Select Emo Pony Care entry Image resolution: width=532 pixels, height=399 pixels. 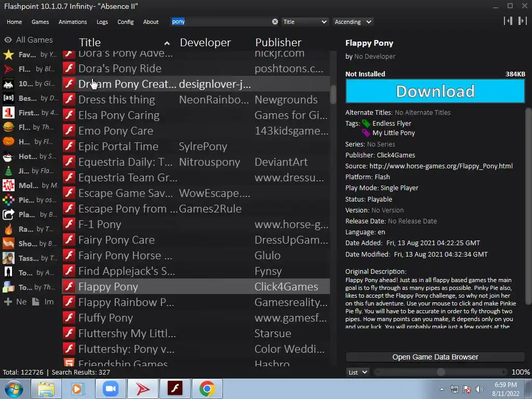pos(196,131)
